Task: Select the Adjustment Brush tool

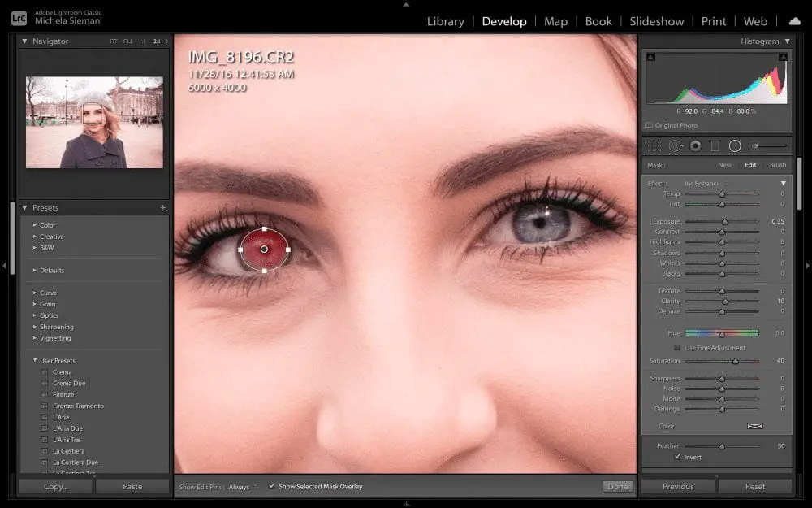Action: click(770, 146)
